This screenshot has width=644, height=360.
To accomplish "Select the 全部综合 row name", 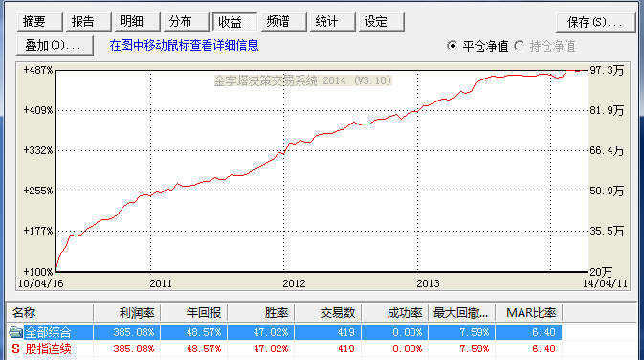I will click(48, 332).
